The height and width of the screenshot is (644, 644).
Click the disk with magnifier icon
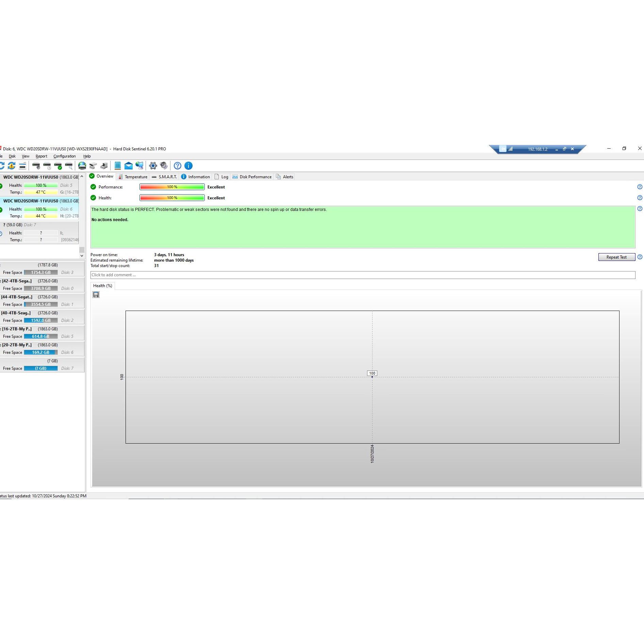click(x=69, y=166)
